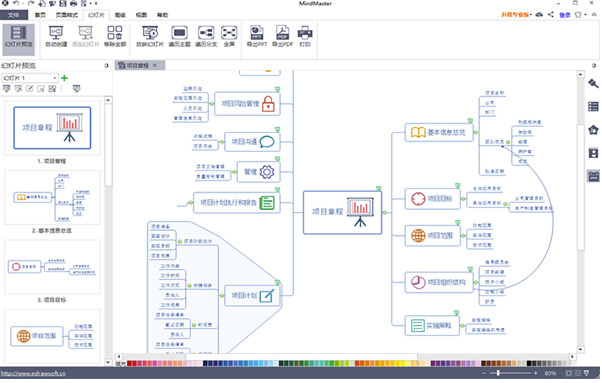This screenshot has height=383, width=602.
Task: Toggle the pin on the 幻灯片预览 panel header
Action: pyautogui.click(x=106, y=66)
